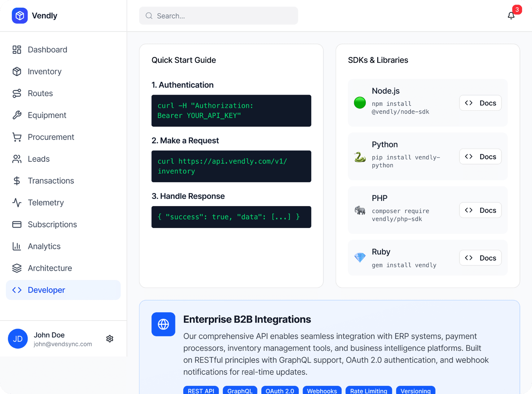The width and height of the screenshot is (532, 394).
Task: Click the Subscriptions card icon
Action: click(x=17, y=224)
